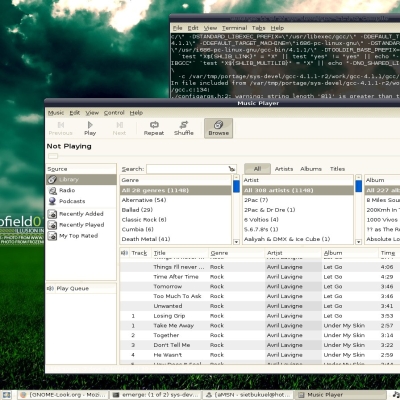Open the Recently Added playlist

click(81, 214)
